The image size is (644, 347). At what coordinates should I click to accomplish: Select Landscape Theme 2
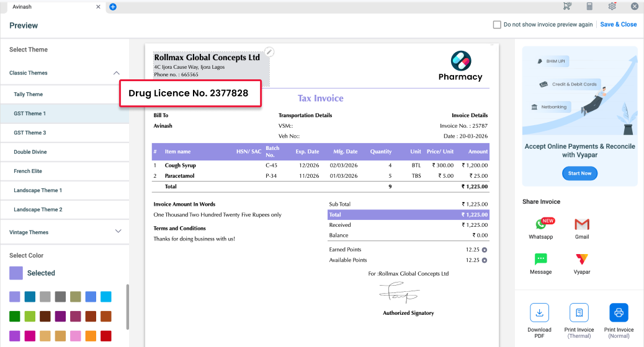point(65,209)
